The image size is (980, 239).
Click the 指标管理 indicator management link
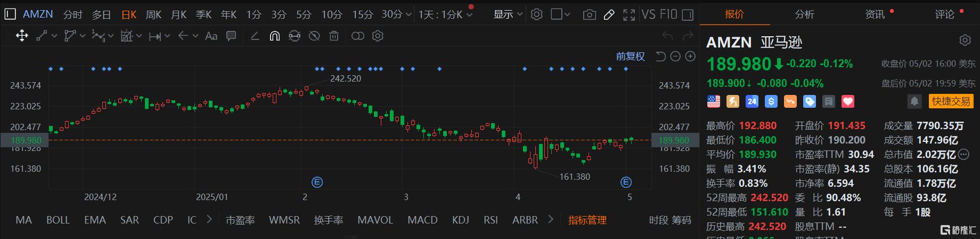[587, 220]
